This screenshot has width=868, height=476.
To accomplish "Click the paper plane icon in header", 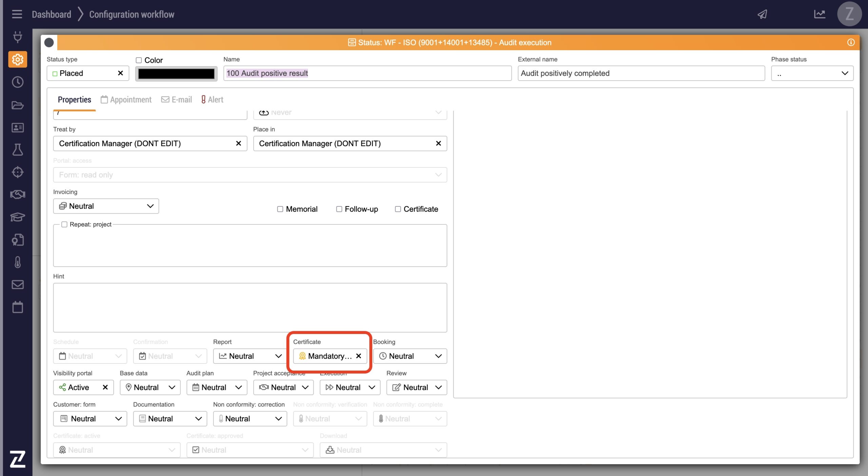I will click(x=762, y=14).
